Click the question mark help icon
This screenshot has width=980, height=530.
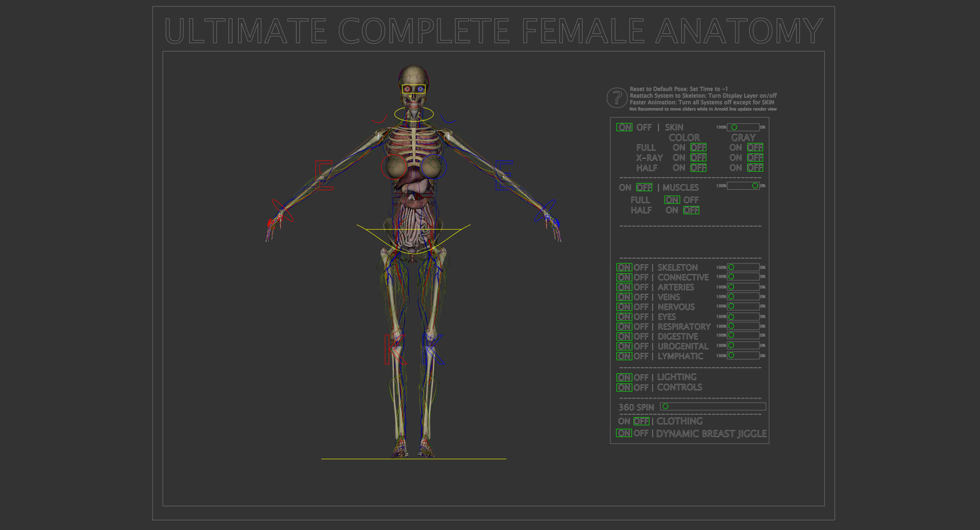[x=617, y=98]
